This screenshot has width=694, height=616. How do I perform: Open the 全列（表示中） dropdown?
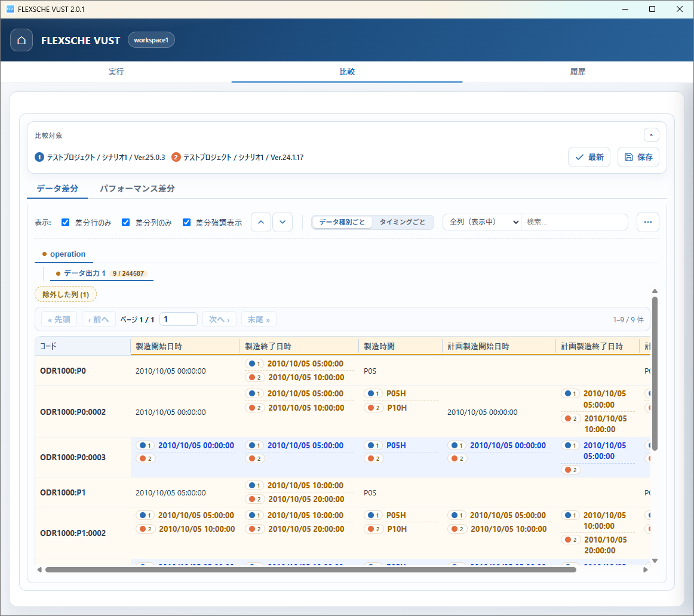(482, 222)
